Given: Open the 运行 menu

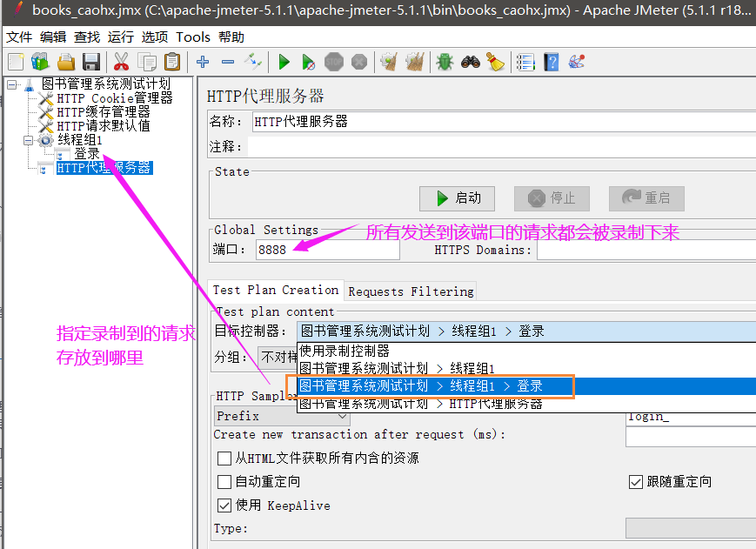Looking at the screenshot, I should [121, 37].
